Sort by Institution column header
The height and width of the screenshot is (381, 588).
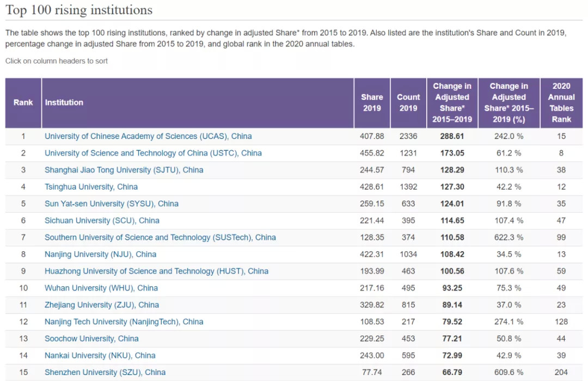tap(64, 102)
